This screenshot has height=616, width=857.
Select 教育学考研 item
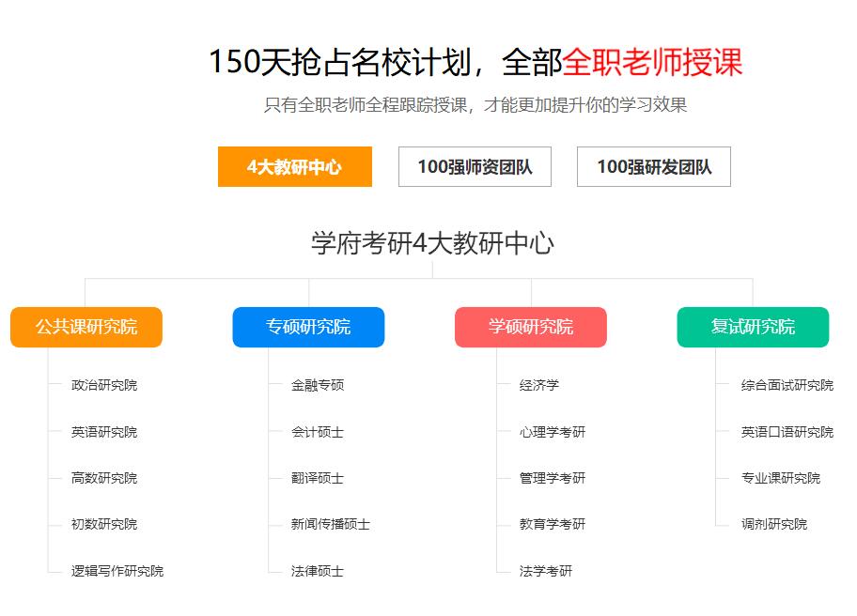click(x=552, y=524)
